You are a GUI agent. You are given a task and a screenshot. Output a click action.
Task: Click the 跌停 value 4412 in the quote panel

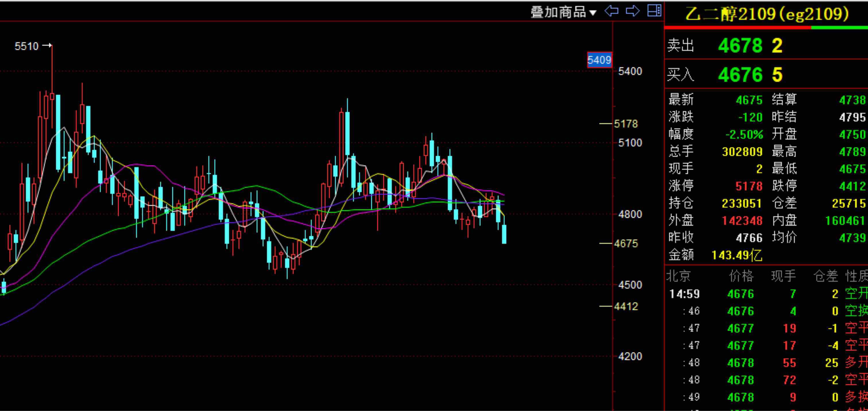[x=852, y=186]
